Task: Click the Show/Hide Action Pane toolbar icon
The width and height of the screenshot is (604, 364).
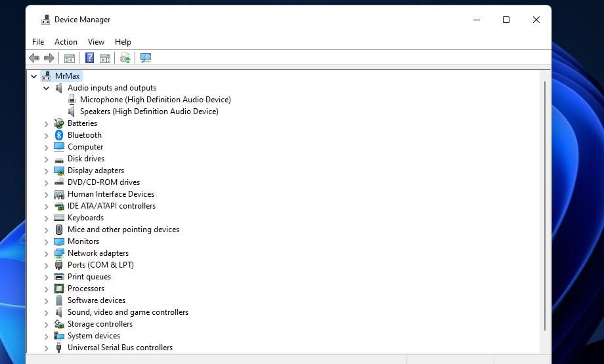Action: (x=105, y=58)
